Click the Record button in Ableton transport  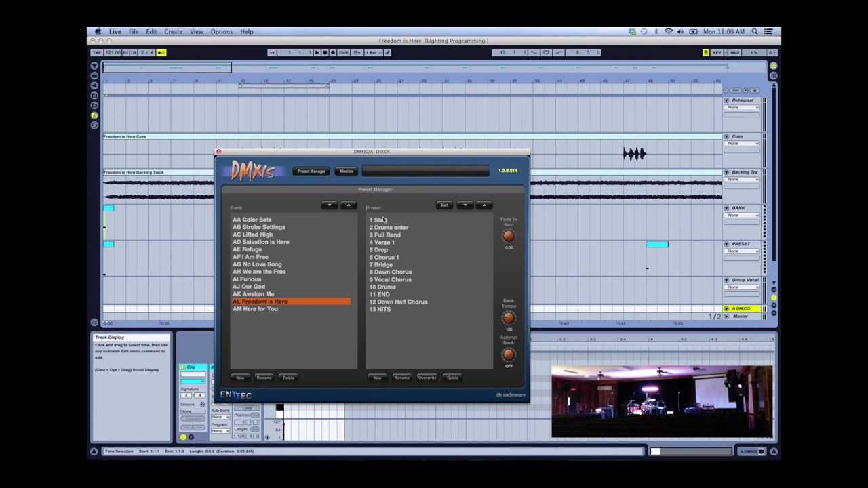coord(332,52)
